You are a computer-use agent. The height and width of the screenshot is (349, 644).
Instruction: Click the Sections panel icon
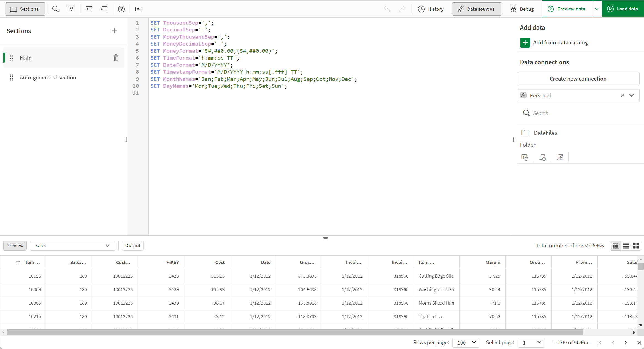tap(14, 9)
